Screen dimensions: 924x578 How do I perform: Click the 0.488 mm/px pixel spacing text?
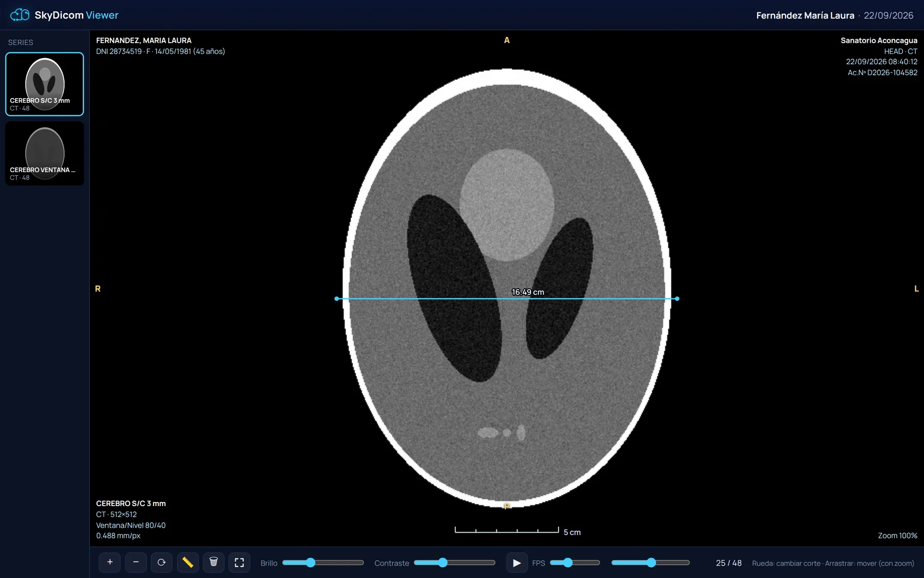(118, 535)
